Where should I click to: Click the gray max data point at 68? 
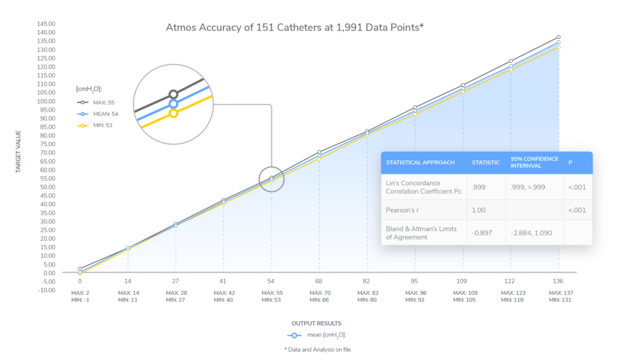click(319, 152)
